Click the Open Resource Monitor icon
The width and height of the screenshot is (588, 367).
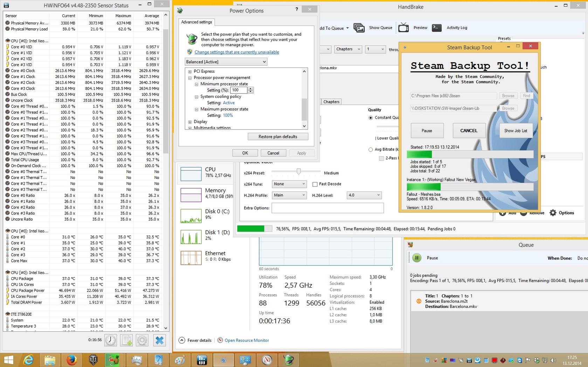point(220,340)
